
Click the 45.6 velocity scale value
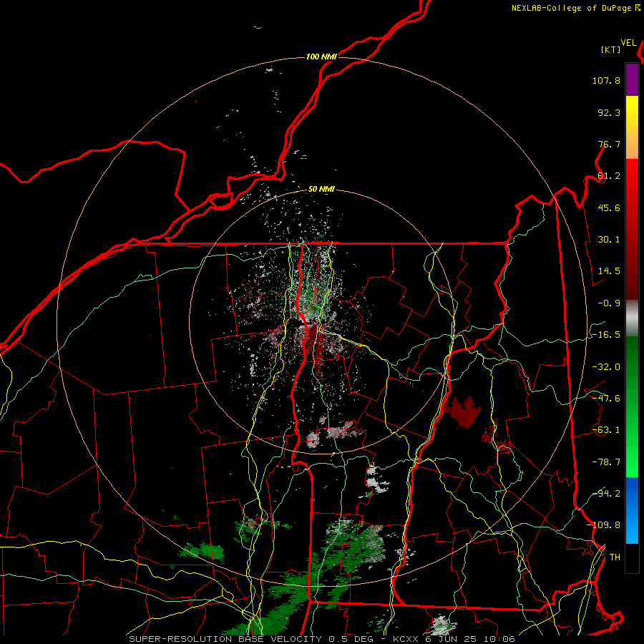pos(609,208)
